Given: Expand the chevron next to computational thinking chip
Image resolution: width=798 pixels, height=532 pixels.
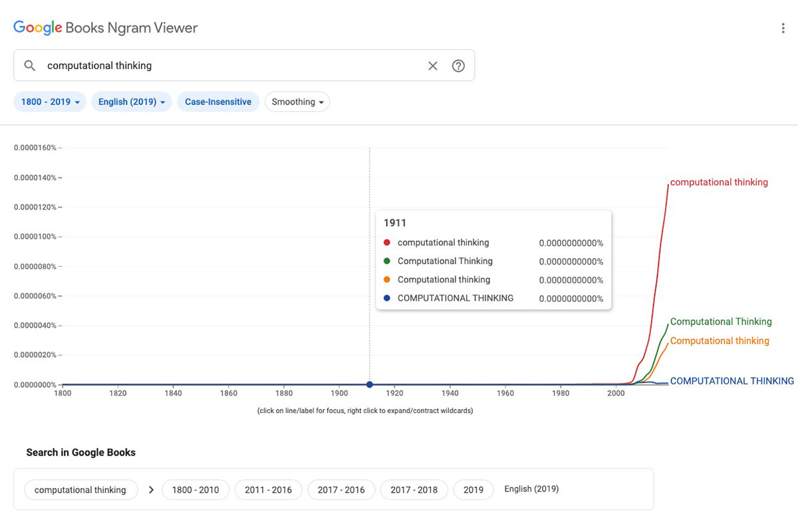Looking at the screenshot, I should click(x=151, y=490).
